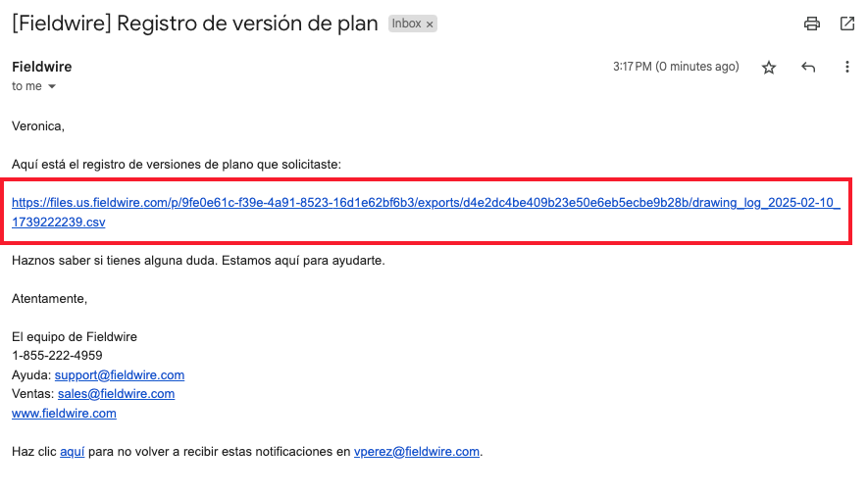868x495 pixels.
Task: Click the sales@fieldwire.com email link
Action: point(117,394)
